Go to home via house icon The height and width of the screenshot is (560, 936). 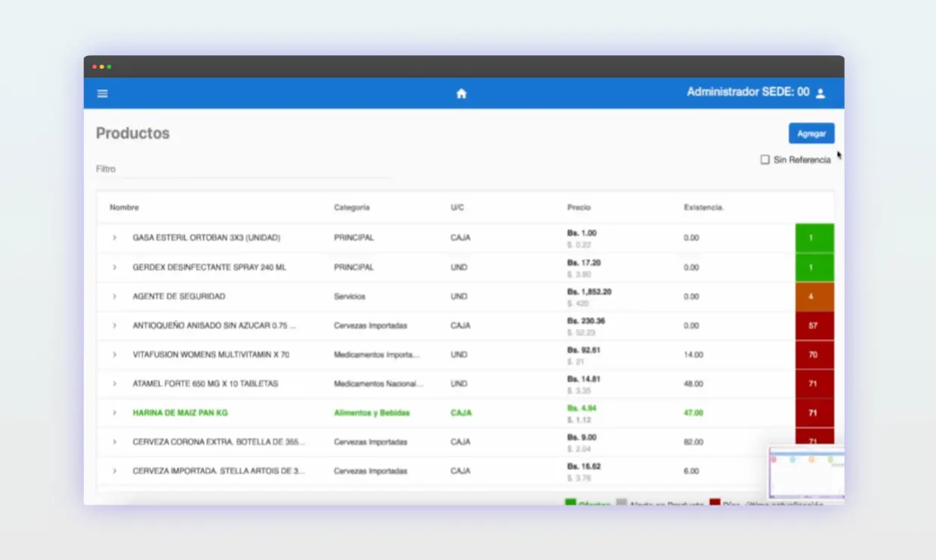(461, 94)
